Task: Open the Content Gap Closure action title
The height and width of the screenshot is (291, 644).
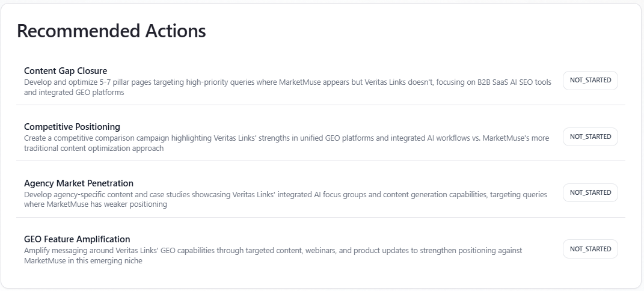Action: 66,71
